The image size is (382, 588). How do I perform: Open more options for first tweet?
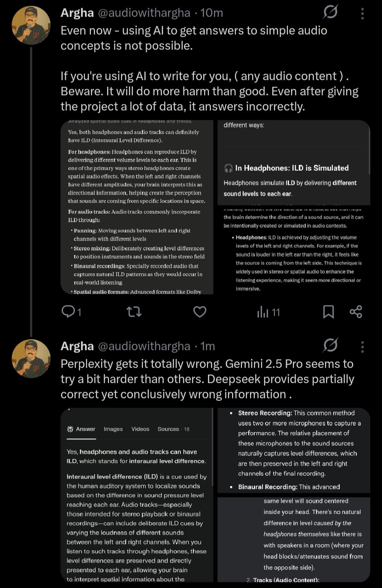pos(362,13)
